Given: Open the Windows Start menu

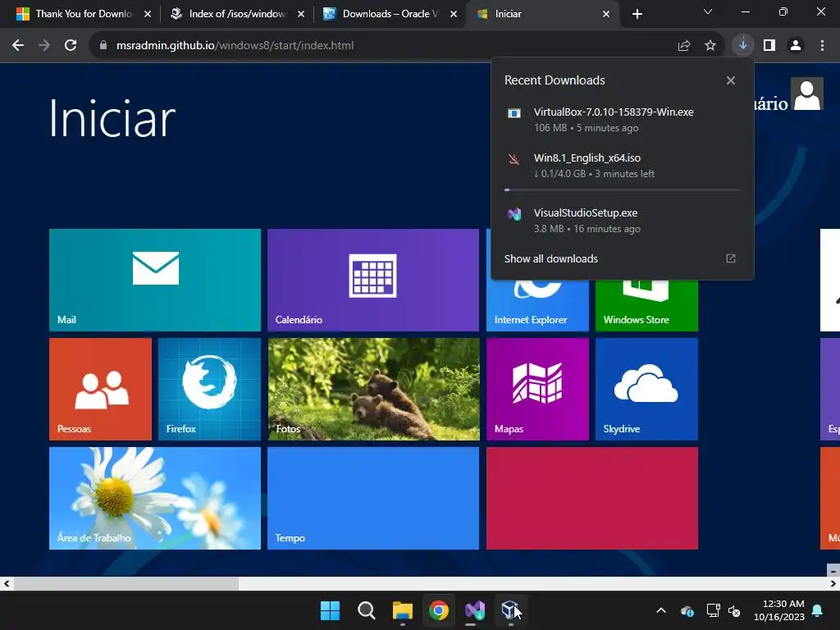Looking at the screenshot, I should pos(330,610).
